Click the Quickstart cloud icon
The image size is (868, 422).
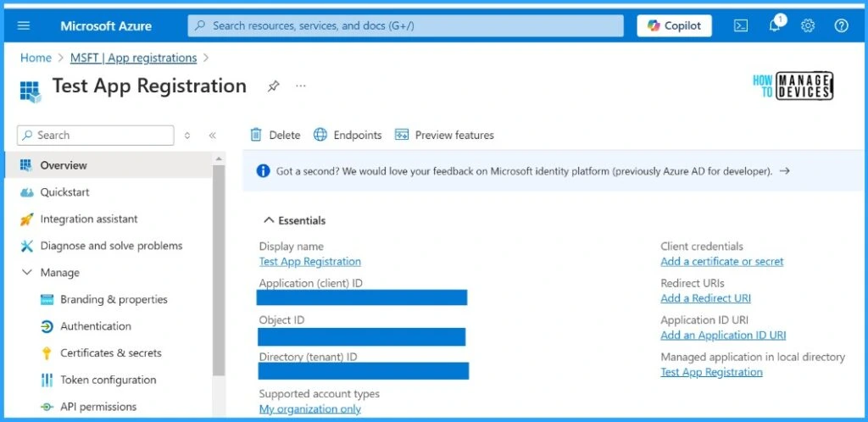click(x=26, y=192)
